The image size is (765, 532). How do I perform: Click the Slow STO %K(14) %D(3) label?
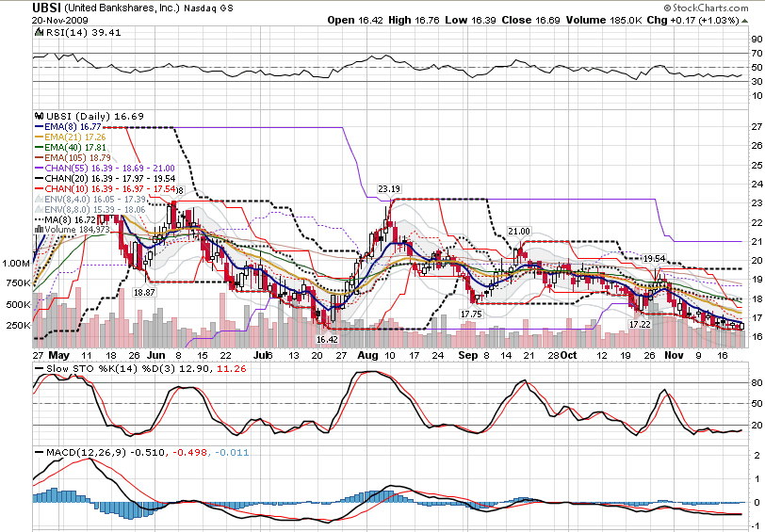(x=110, y=369)
